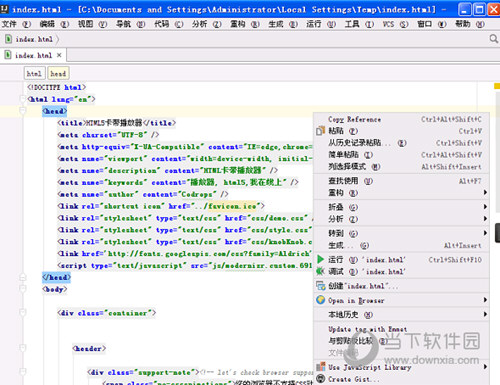
Task: Click the Create Gist GitHub icon
Action: [321, 379]
